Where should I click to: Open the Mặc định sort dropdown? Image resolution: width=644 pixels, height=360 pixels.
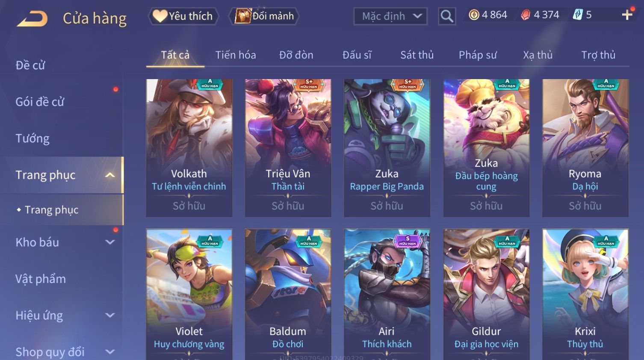(390, 16)
